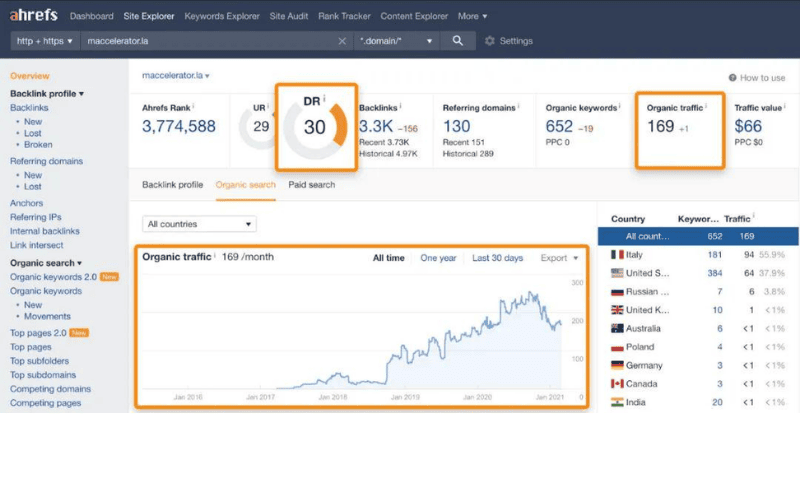Image resolution: width=800 pixels, height=500 pixels.
Task: Open the Export dropdown
Action: 559,258
